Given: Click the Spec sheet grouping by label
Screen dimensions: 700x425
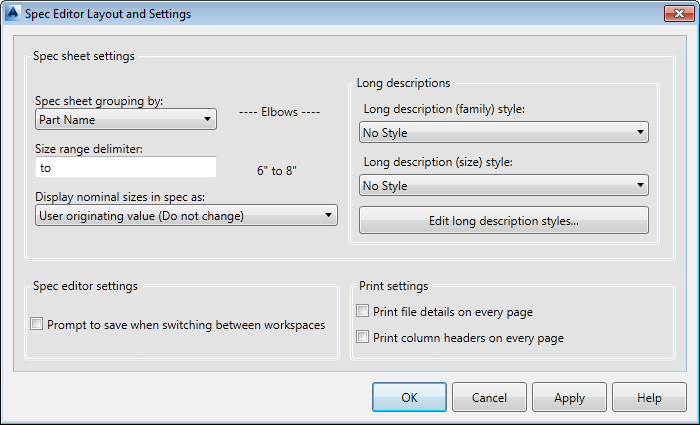Looking at the screenshot, I should tap(99, 101).
